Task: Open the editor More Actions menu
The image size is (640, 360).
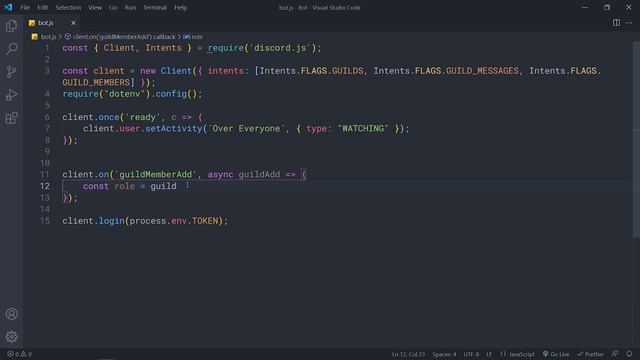Action: click(629, 23)
